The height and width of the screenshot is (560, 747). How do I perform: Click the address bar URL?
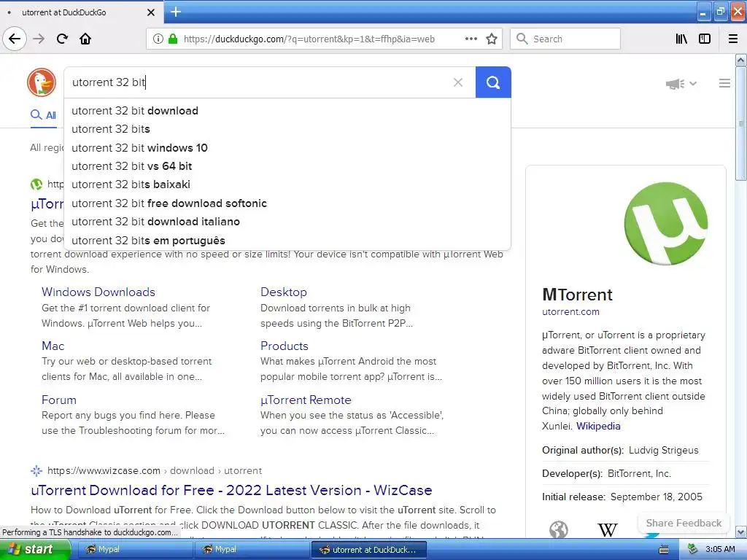pyautogui.click(x=309, y=39)
